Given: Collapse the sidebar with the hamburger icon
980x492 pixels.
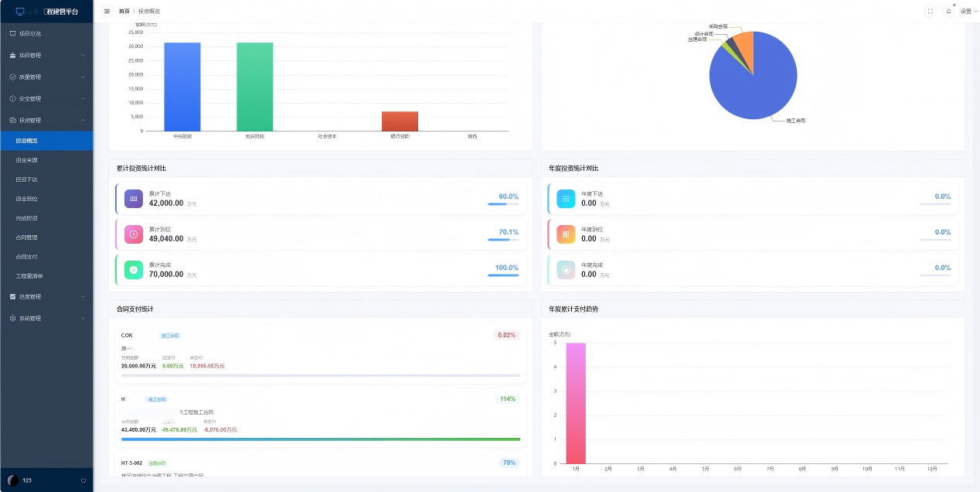Looking at the screenshot, I should (107, 12).
